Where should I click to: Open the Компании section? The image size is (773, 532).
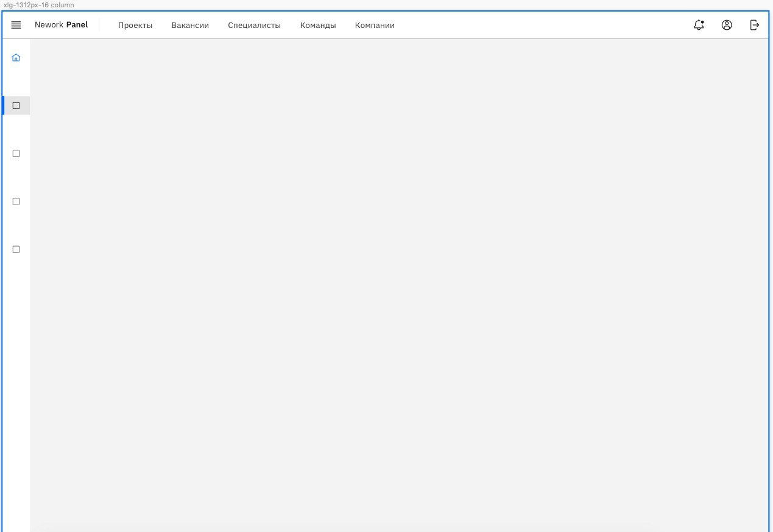point(375,26)
